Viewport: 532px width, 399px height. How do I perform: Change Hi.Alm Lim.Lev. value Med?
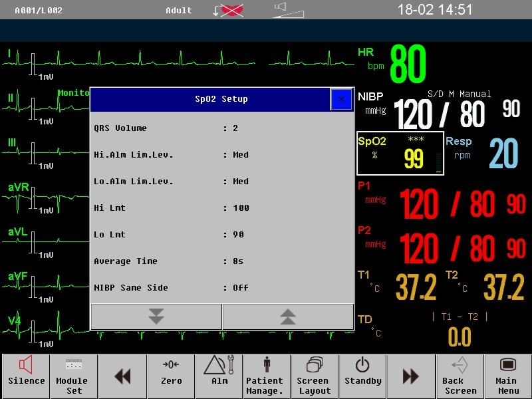241,155
